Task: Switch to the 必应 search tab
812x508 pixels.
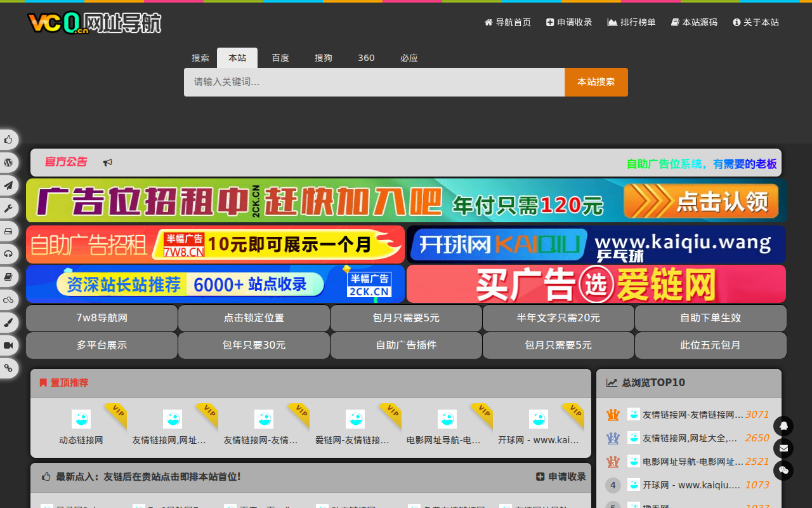Action: click(x=409, y=58)
